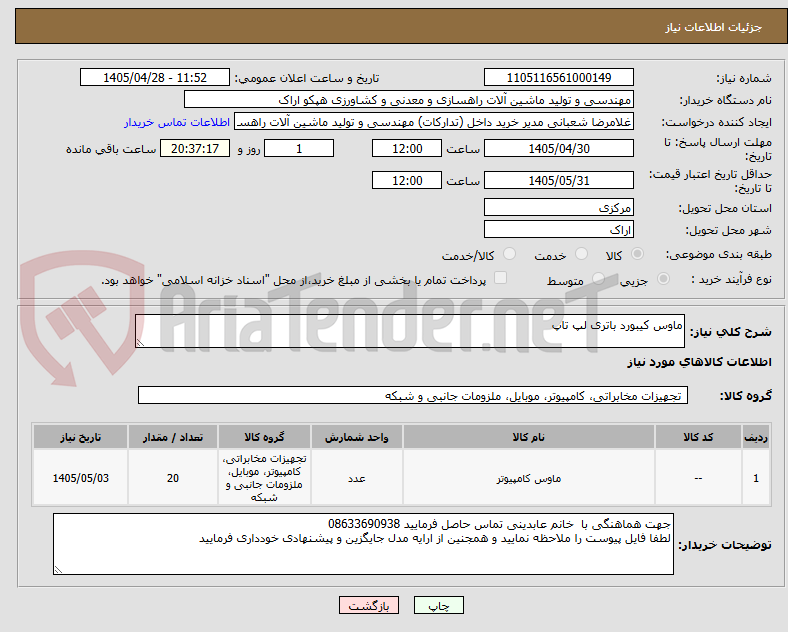The width and height of the screenshot is (788, 632).
Task: Click the resize handle of توضیحات خریدار box
Action: point(58,570)
